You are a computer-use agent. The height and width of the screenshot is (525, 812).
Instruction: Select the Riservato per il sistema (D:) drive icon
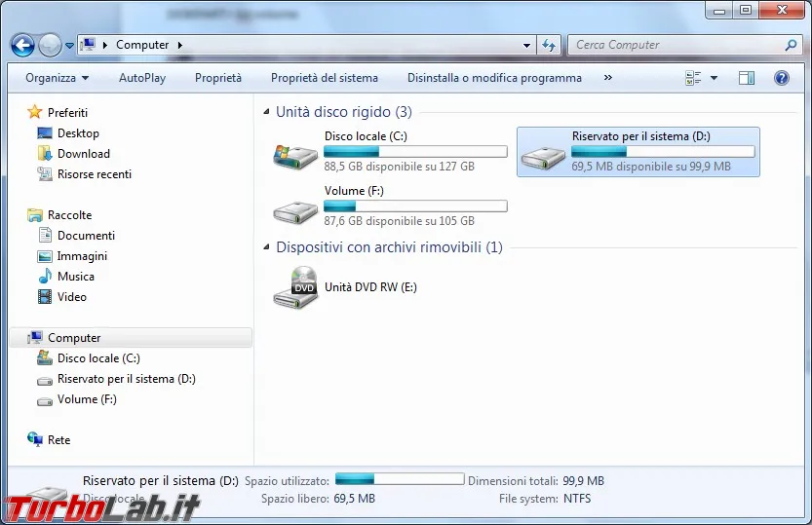click(543, 157)
